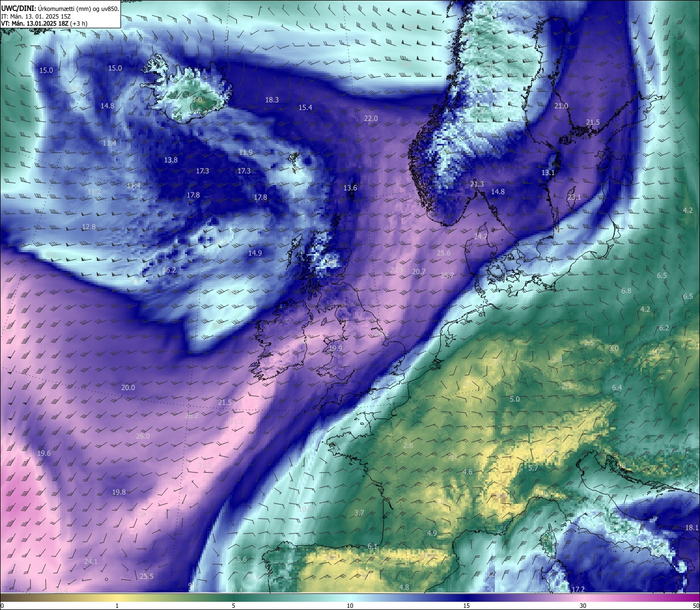Screen dimensions: 700x610
Task: Click the 22.0 value west of Norway
Action: 371,118
